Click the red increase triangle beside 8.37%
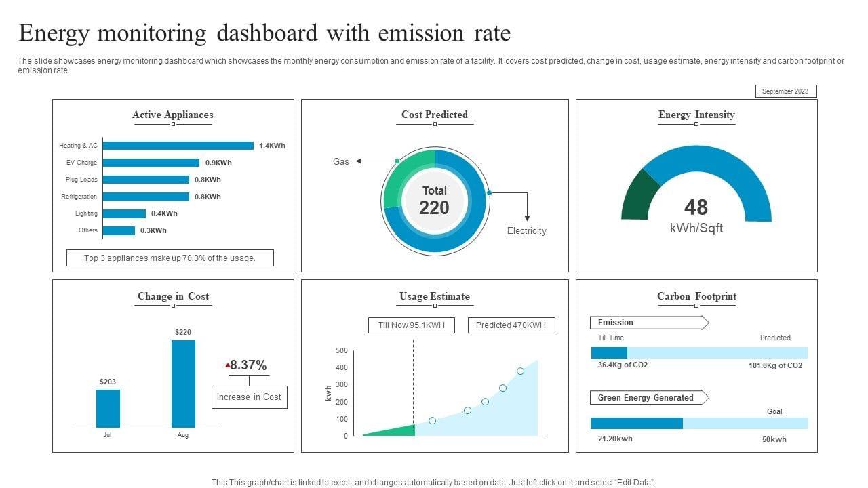The width and height of the screenshot is (868, 488). pyautogui.click(x=229, y=365)
